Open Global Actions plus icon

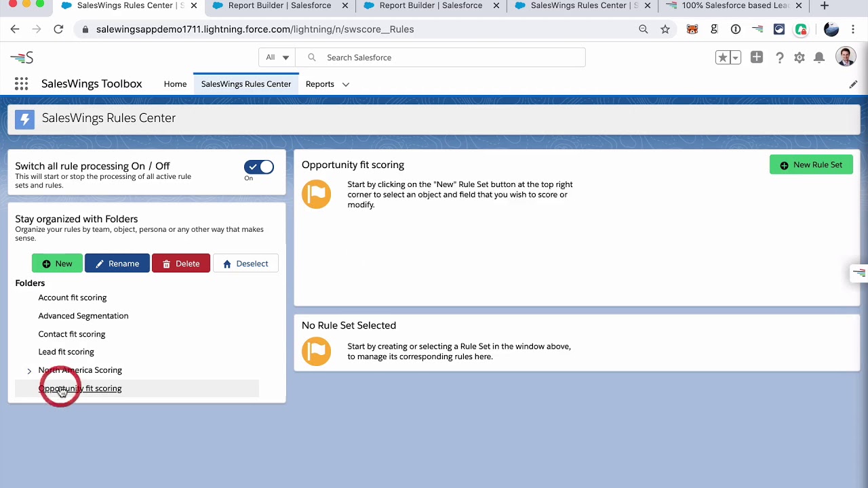click(x=757, y=58)
